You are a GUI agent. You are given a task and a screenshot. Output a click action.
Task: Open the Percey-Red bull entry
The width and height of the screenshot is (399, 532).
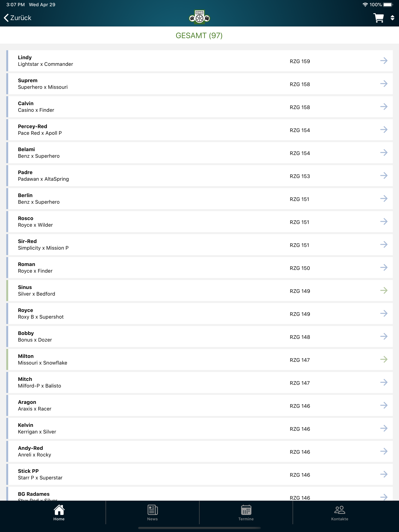(199, 130)
